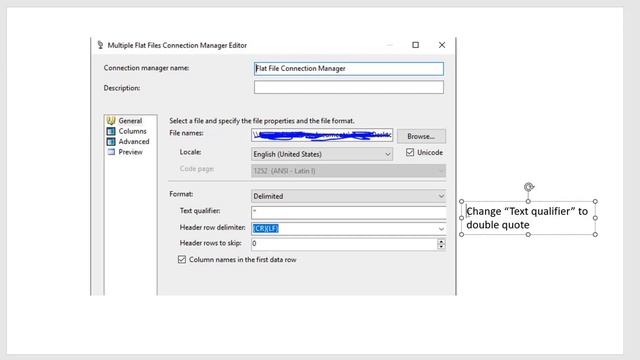Image resolution: width=640 pixels, height=360 pixels.
Task: Select the Columns tree item label
Action: click(132, 131)
